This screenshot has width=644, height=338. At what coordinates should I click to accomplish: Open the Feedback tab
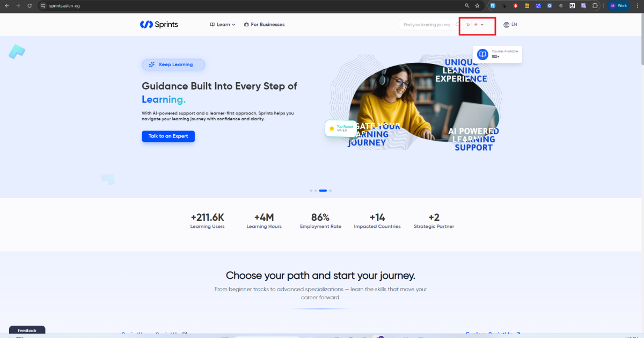(x=27, y=330)
